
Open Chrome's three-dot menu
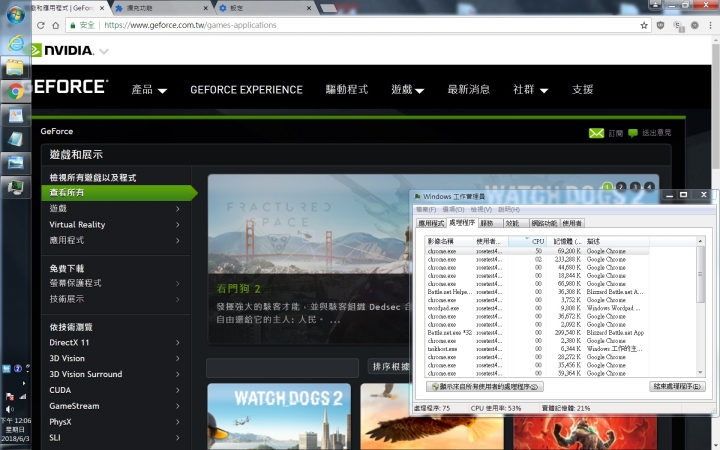pyautogui.click(x=710, y=25)
